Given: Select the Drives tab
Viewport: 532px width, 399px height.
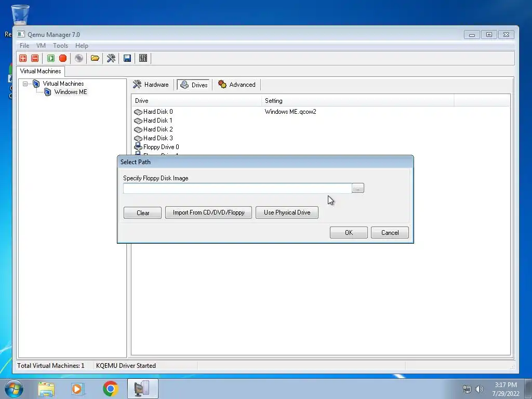Looking at the screenshot, I should [194, 85].
